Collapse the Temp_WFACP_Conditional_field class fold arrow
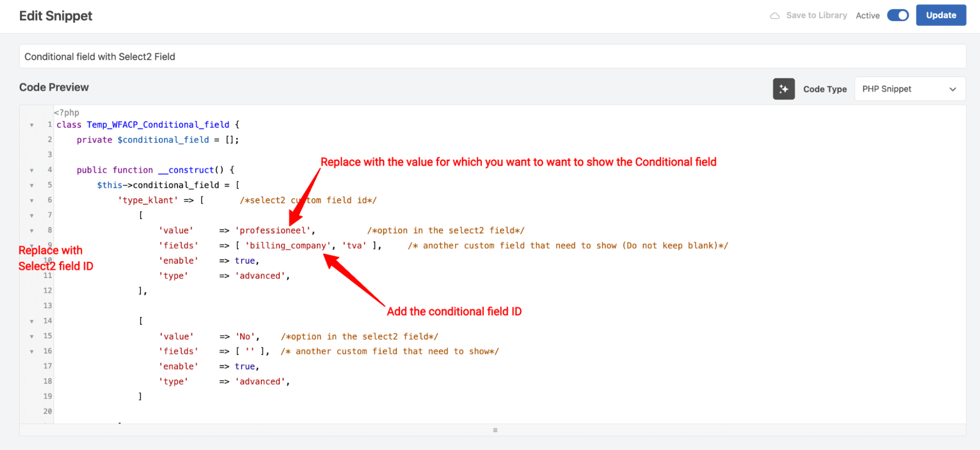This screenshot has height=450, width=980. click(31, 125)
